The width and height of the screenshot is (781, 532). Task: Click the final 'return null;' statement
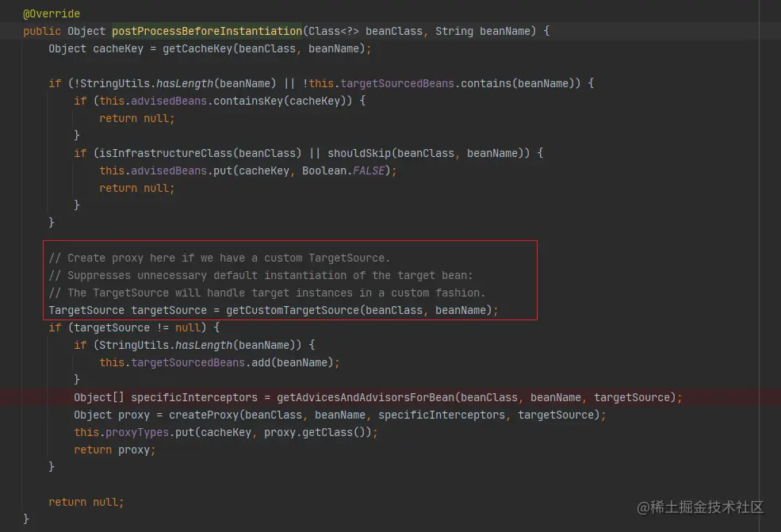point(86,502)
